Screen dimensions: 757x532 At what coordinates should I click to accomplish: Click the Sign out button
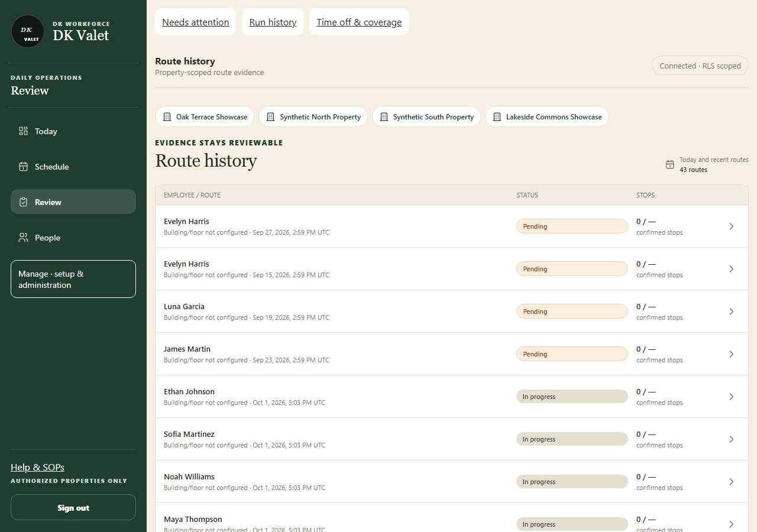click(73, 507)
